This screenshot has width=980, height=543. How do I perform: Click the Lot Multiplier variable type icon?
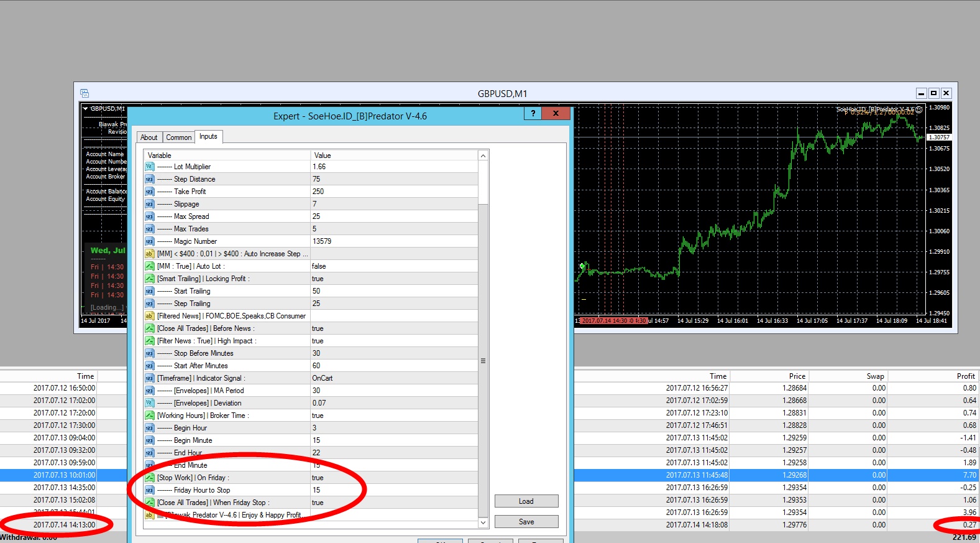coord(149,167)
